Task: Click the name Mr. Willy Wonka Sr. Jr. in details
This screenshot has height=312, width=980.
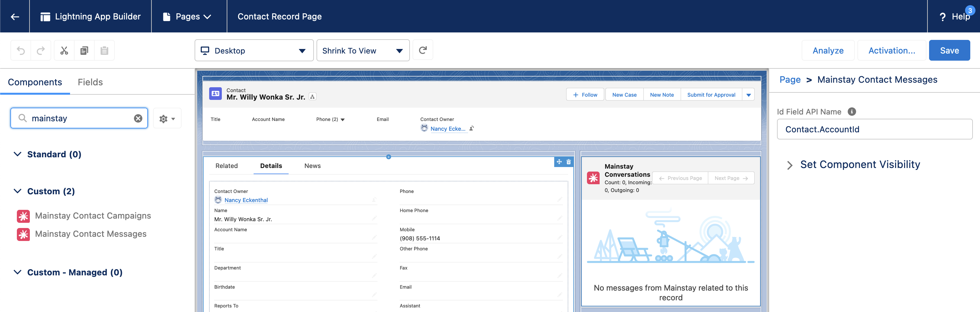Action: [243, 219]
